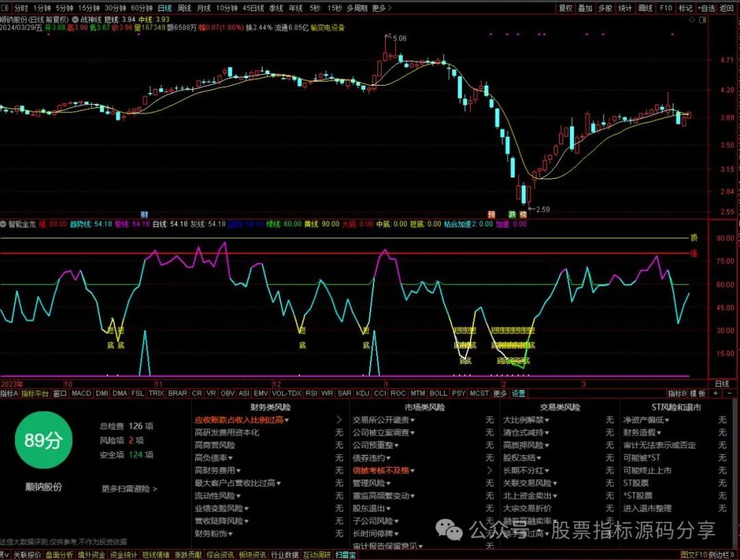Click the 指标B button
740x560 pixels.
pyautogui.click(x=677, y=393)
